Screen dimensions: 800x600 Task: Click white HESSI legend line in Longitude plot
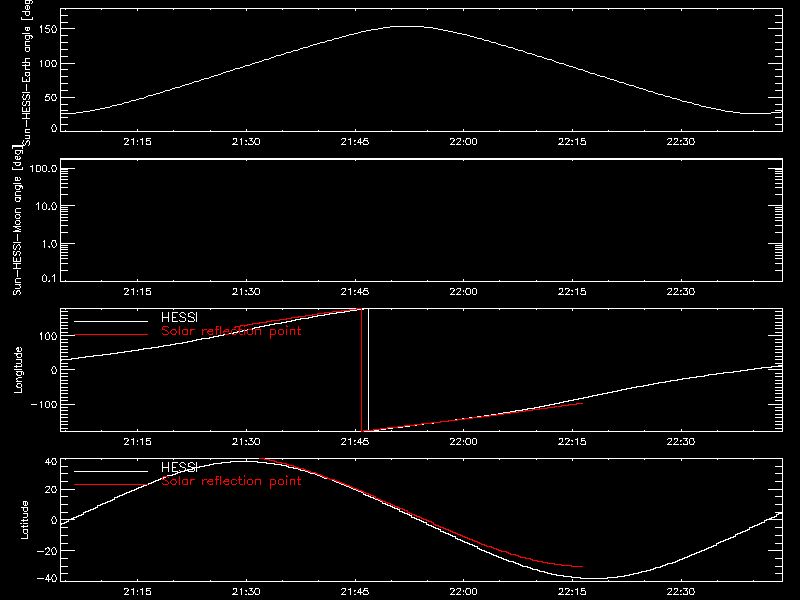click(111, 321)
